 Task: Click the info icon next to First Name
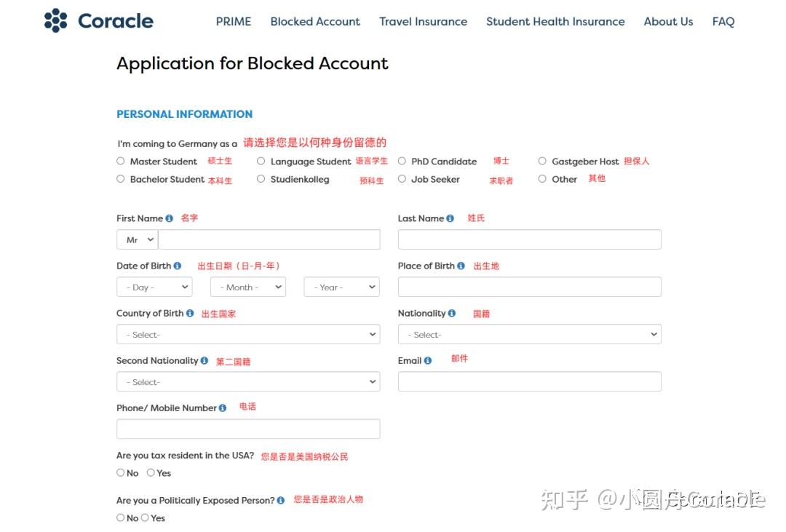168,218
